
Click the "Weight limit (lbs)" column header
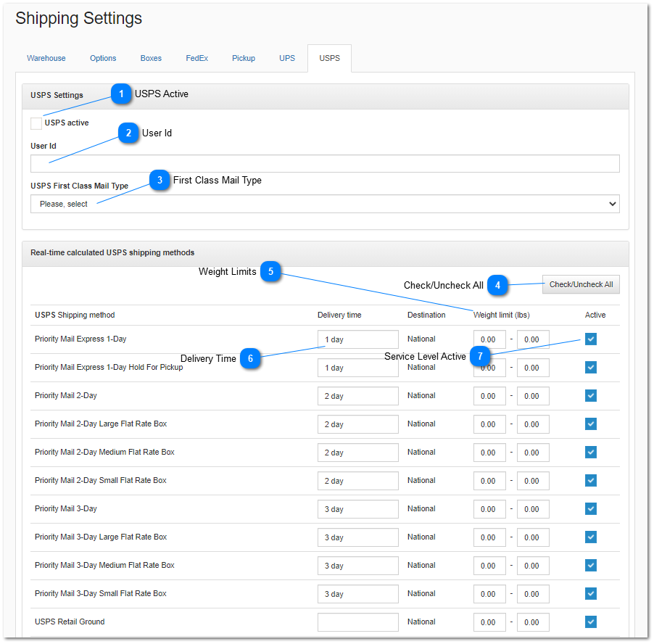click(x=501, y=315)
